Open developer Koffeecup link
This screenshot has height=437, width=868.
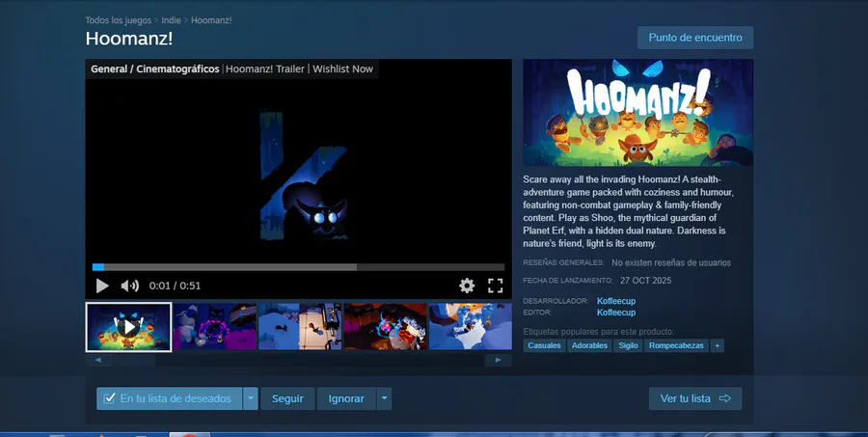click(x=616, y=301)
